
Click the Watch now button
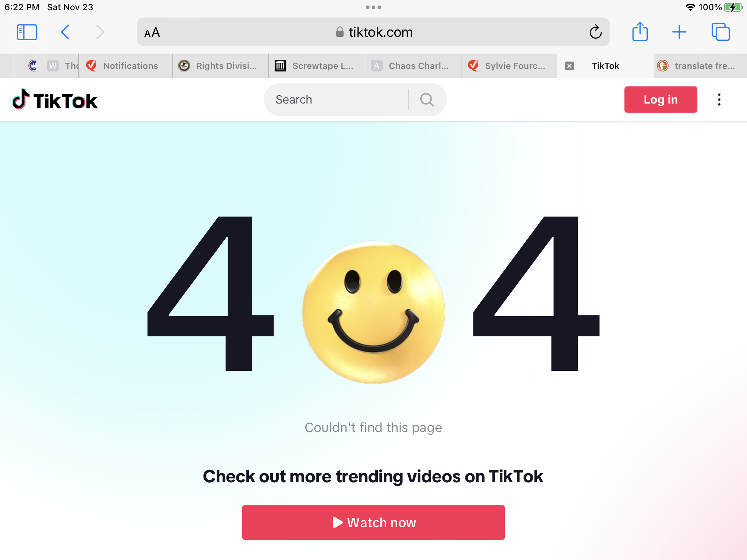[x=373, y=522]
